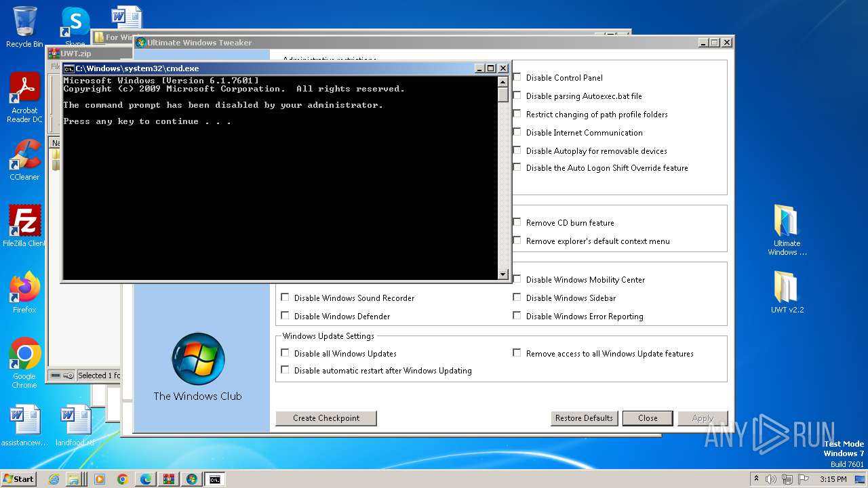Viewport: 868px width, 488px height.
Task: Check Disable Windows Defender
Action: [x=285, y=316]
